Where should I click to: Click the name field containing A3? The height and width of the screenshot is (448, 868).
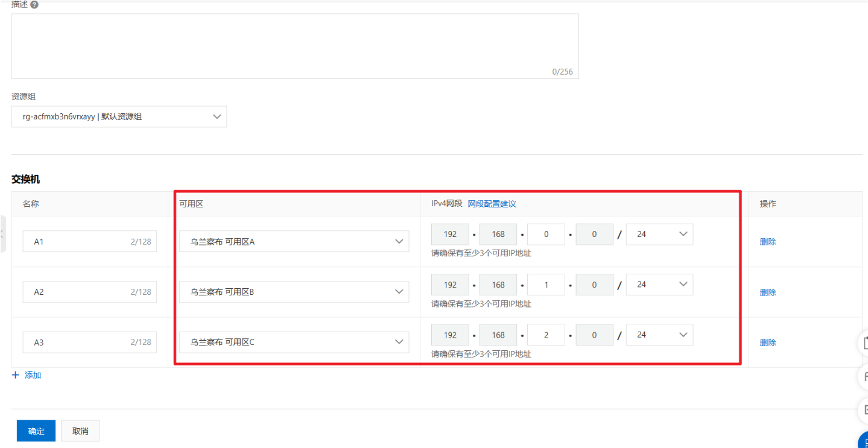[90, 342]
